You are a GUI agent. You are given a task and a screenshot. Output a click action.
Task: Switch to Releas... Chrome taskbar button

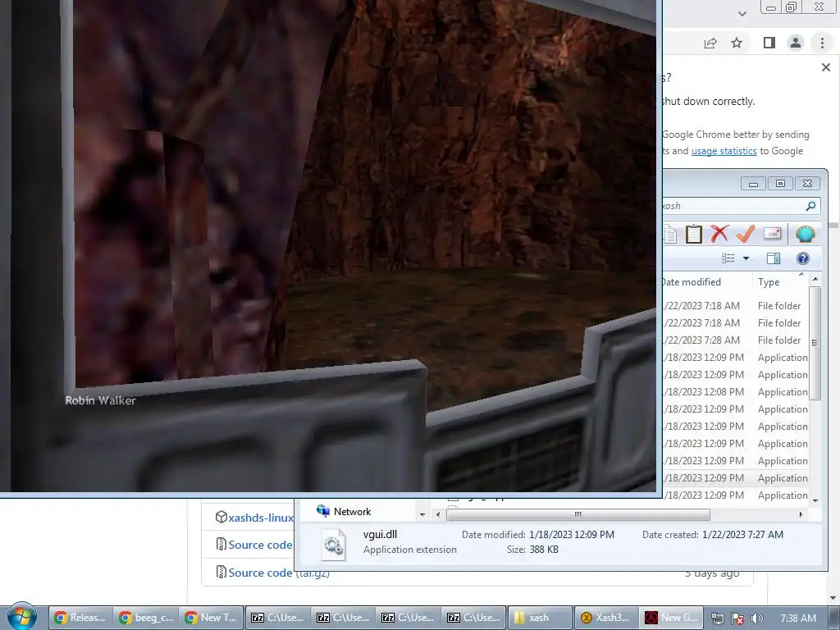pyautogui.click(x=81, y=618)
